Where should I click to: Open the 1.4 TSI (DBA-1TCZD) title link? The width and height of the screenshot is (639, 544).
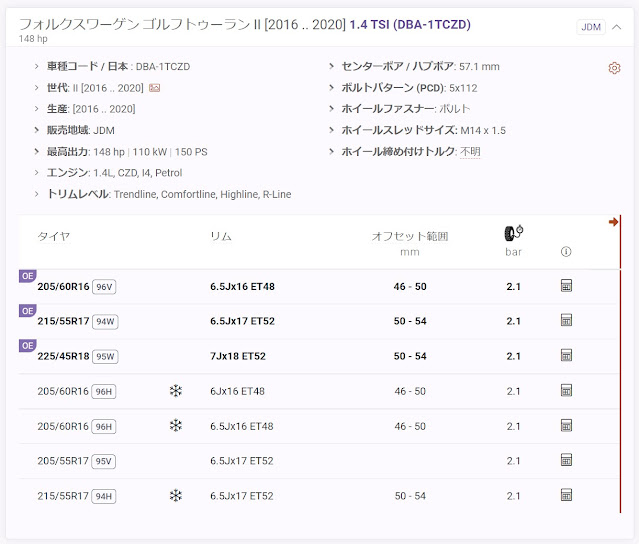coord(410,24)
